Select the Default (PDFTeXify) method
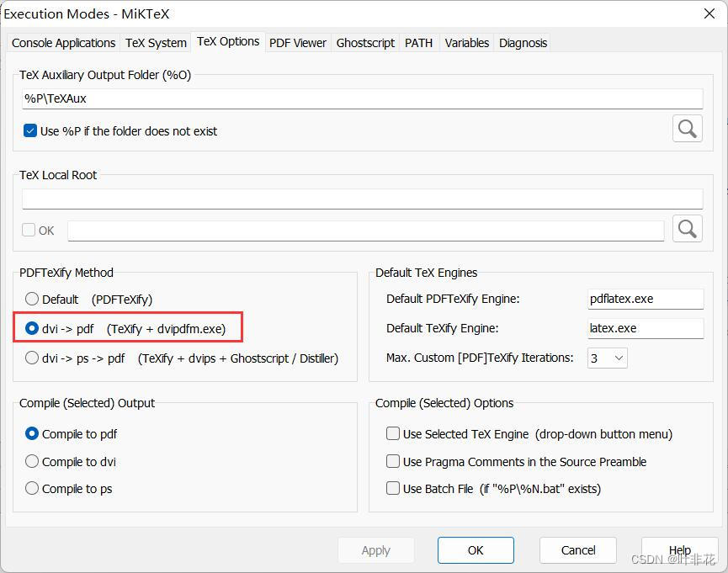The width and height of the screenshot is (728, 573). coord(31,299)
